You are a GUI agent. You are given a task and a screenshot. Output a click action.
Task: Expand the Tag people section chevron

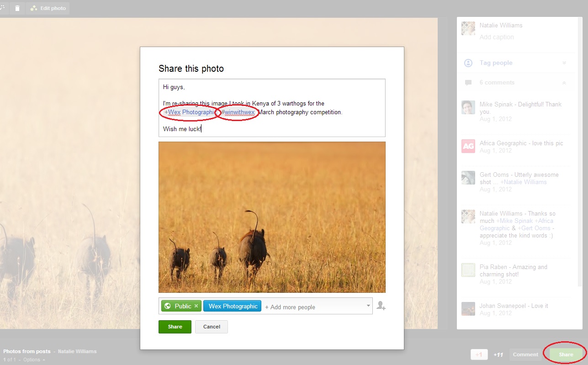[564, 63]
